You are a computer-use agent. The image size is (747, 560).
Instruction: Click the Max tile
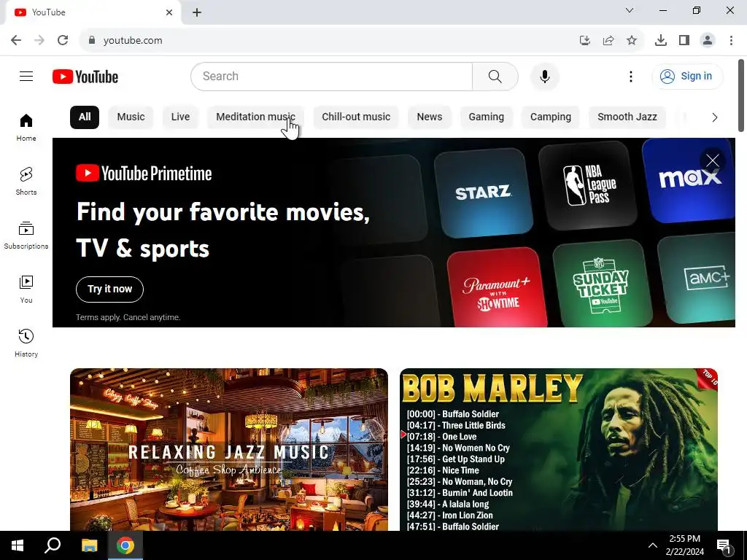click(689, 180)
